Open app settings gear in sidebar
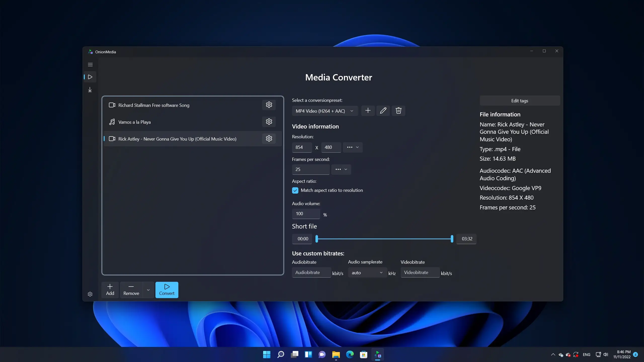 tap(90, 294)
